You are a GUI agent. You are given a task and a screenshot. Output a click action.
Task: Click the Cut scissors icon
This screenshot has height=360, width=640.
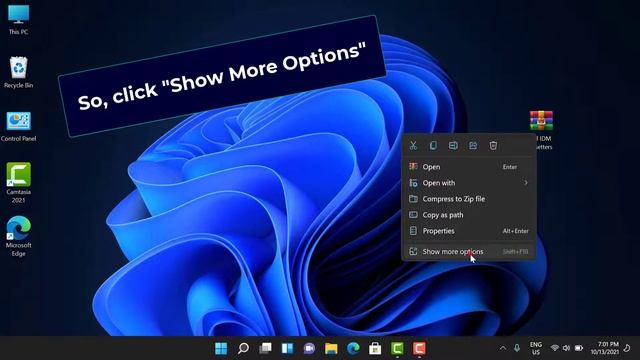413,145
